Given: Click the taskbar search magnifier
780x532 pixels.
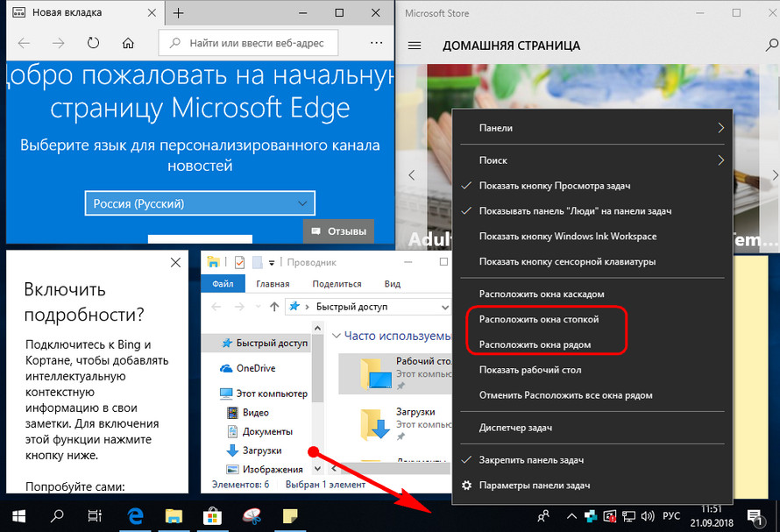Looking at the screenshot, I should pos(57,516).
